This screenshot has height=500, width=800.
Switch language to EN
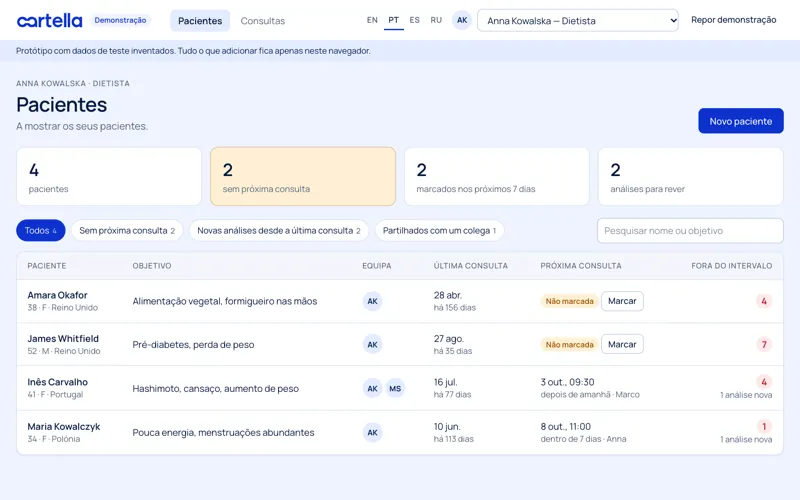coord(372,20)
